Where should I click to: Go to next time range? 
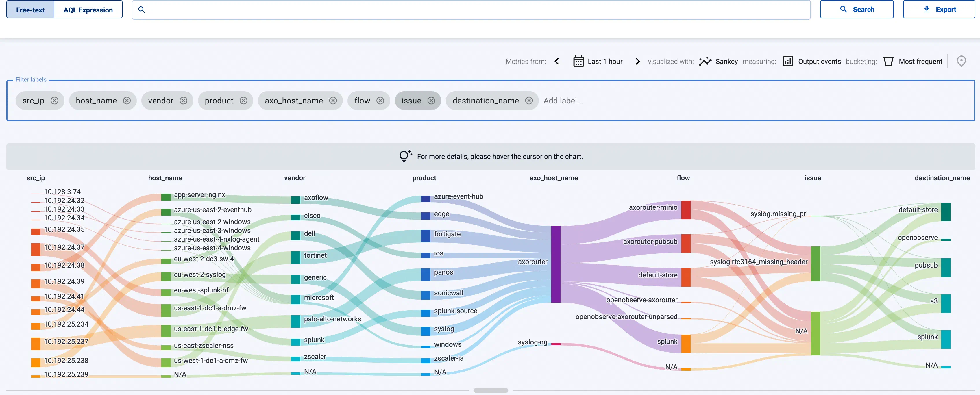tap(638, 61)
